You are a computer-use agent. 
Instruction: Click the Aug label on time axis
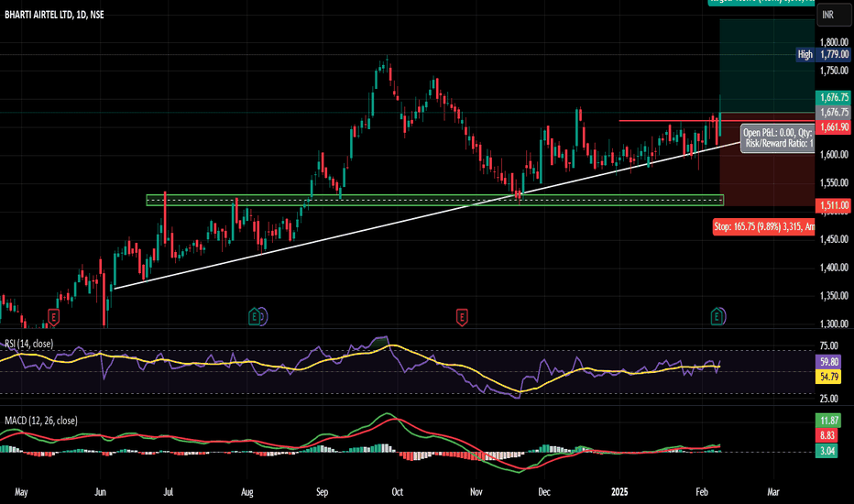tap(247, 492)
